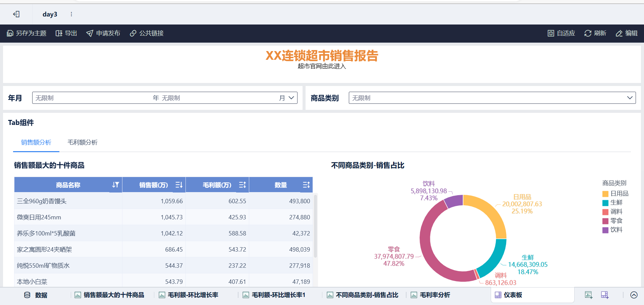644x305 pixels.
Task: Open the 商品类别 filter dropdown
Action: (x=629, y=98)
